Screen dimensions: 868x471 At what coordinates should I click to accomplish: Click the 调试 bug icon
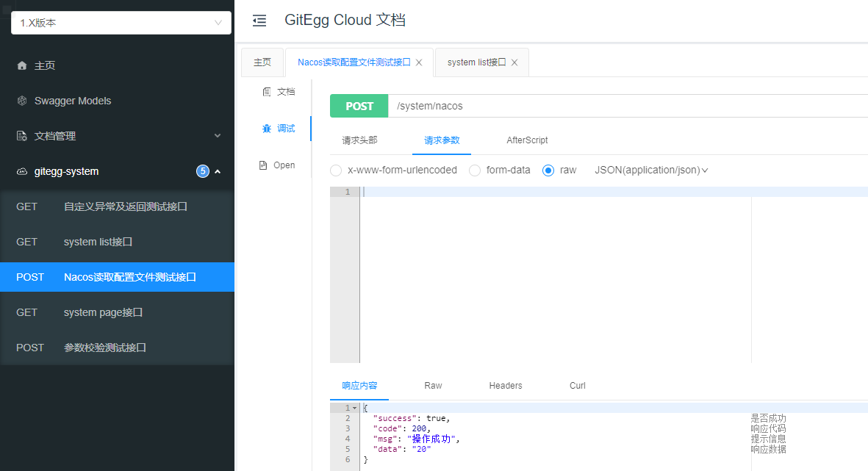(267, 129)
